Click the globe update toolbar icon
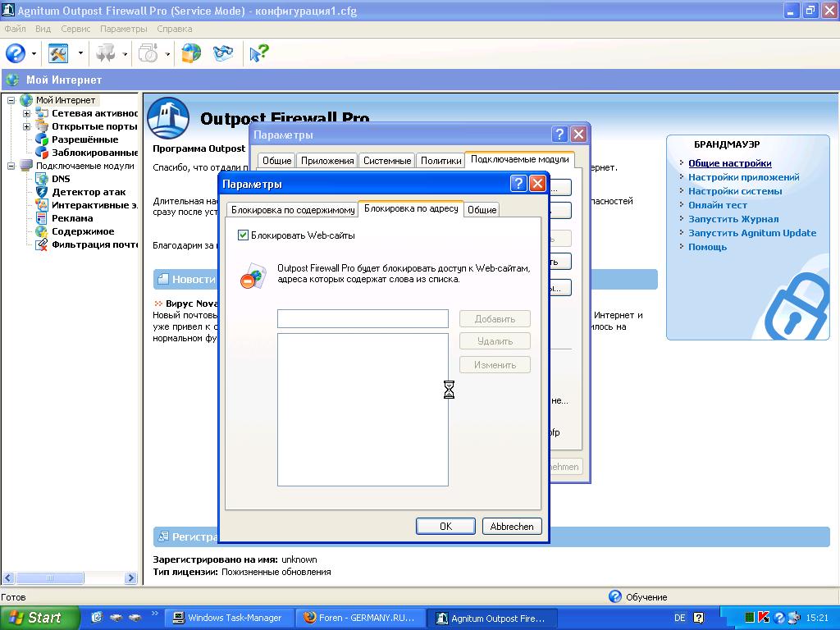Image resolution: width=840 pixels, height=630 pixels. coord(191,53)
